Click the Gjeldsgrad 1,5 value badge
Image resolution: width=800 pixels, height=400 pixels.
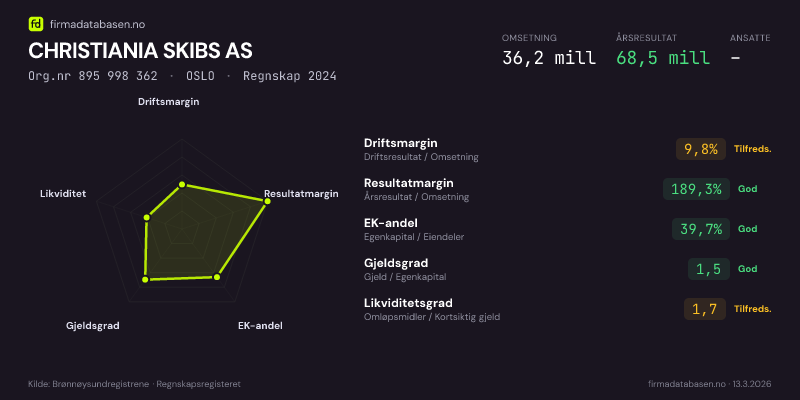[x=708, y=269]
